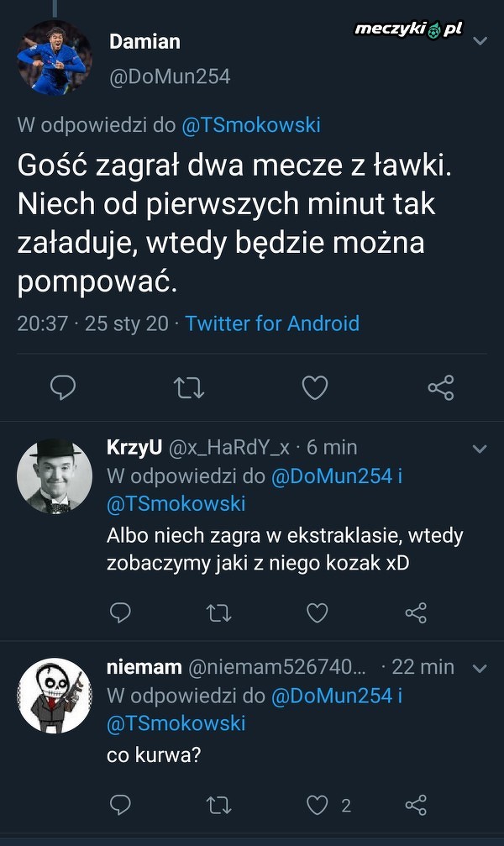This screenshot has height=846, width=504.
Task: Retweet KrzyU's reply
Action: [x=218, y=612]
